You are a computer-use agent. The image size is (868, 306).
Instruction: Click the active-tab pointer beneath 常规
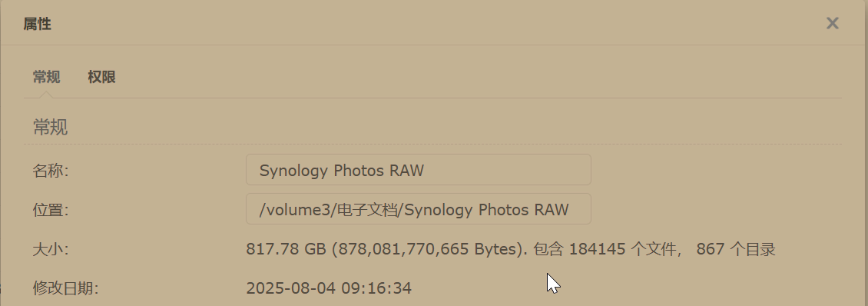(x=47, y=95)
